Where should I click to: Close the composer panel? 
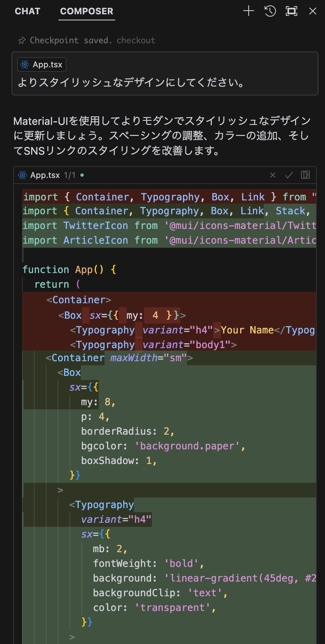click(313, 11)
